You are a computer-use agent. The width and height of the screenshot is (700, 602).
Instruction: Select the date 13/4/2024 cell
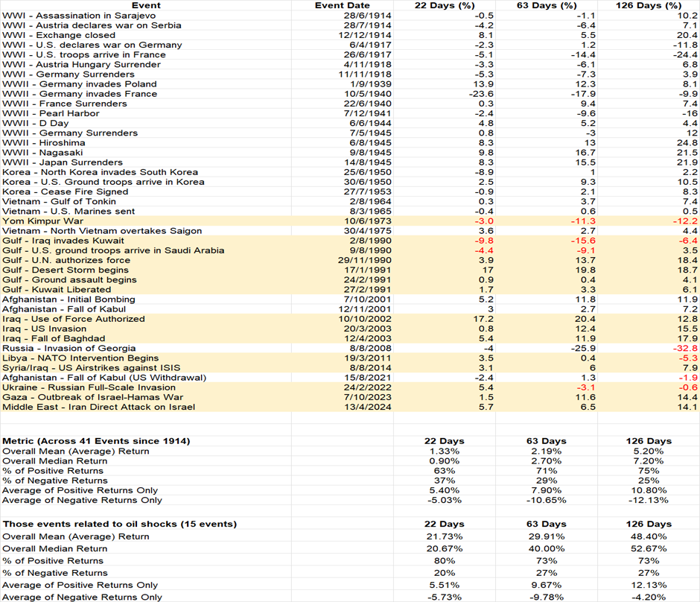coord(349,407)
